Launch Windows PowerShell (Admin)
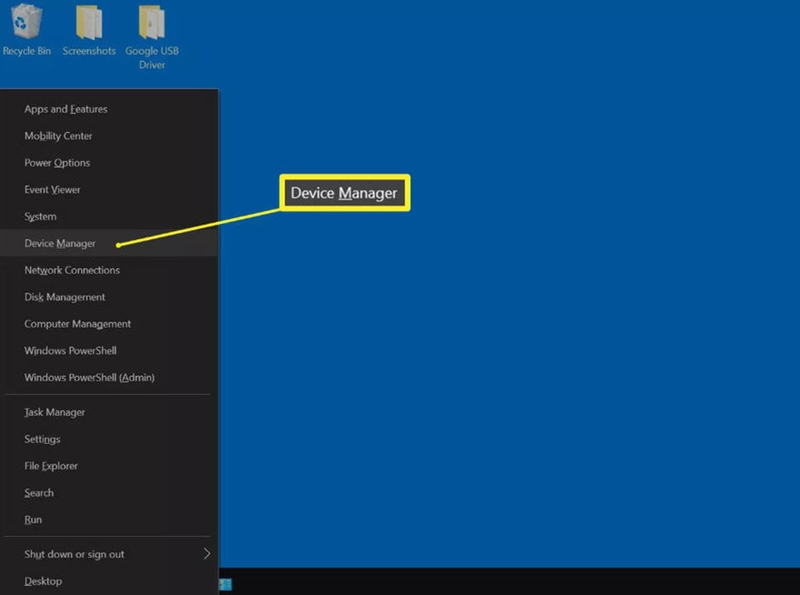Viewport: 800px width, 595px height. click(111, 378)
